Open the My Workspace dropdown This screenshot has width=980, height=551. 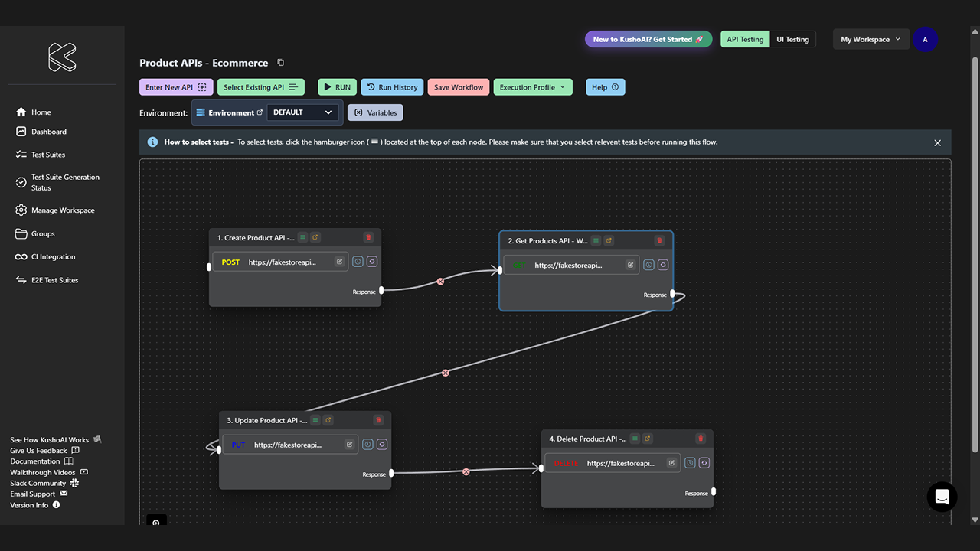[871, 40]
